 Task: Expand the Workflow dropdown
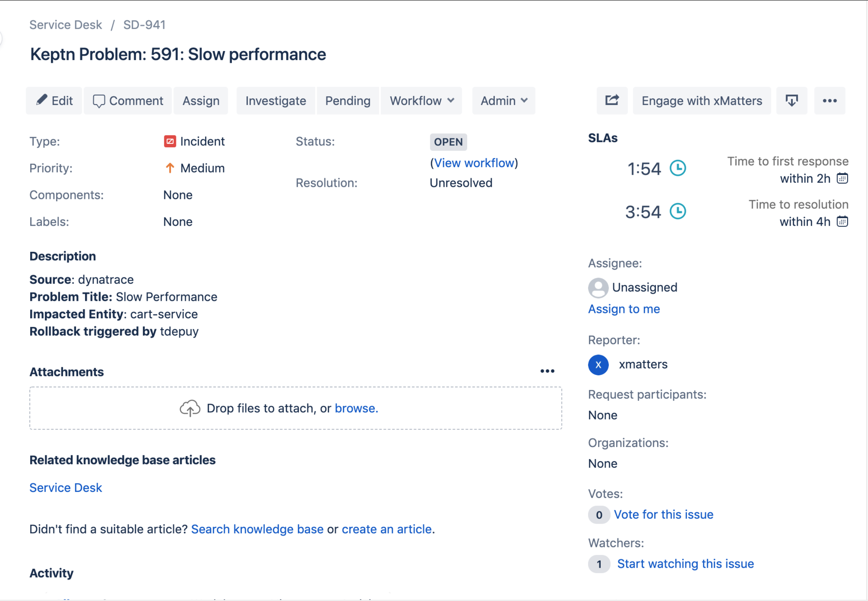pos(421,100)
